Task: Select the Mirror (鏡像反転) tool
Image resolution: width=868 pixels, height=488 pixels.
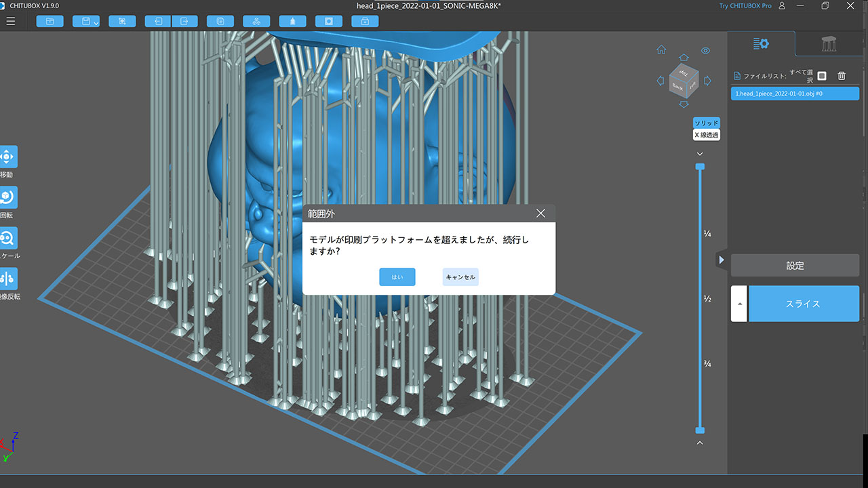Action: point(7,279)
